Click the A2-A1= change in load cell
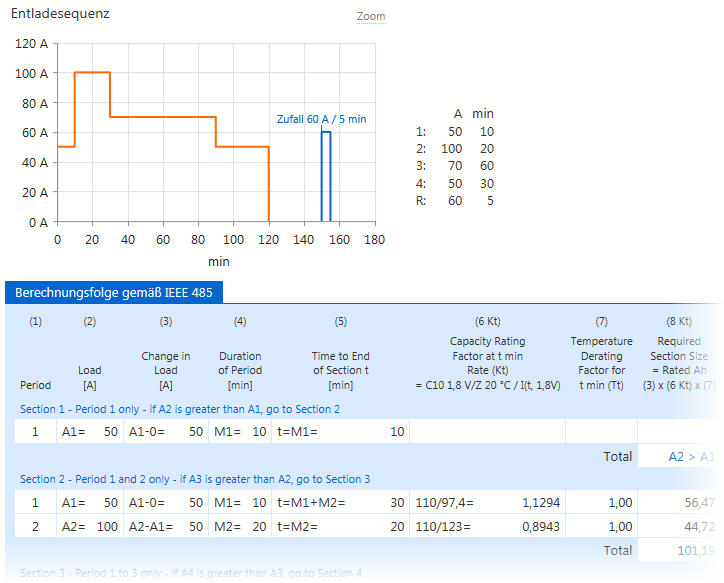 [166, 527]
